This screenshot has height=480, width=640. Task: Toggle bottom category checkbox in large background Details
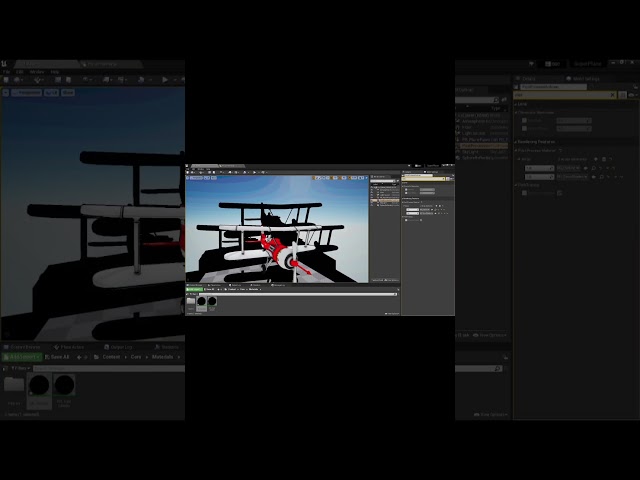coord(524,193)
